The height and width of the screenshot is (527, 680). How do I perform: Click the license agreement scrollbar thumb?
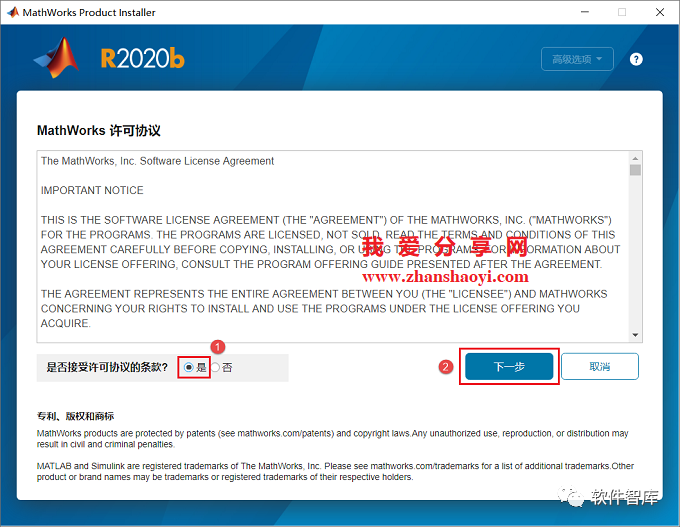click(635, 170)
